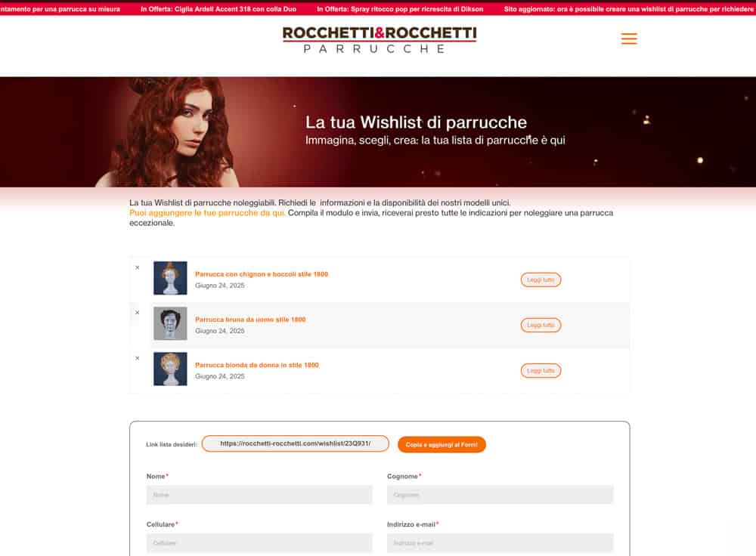This screenshot has width=756, height=556.
Task: Open the blonde women's wig thumbnail
Action: [170, 369]
